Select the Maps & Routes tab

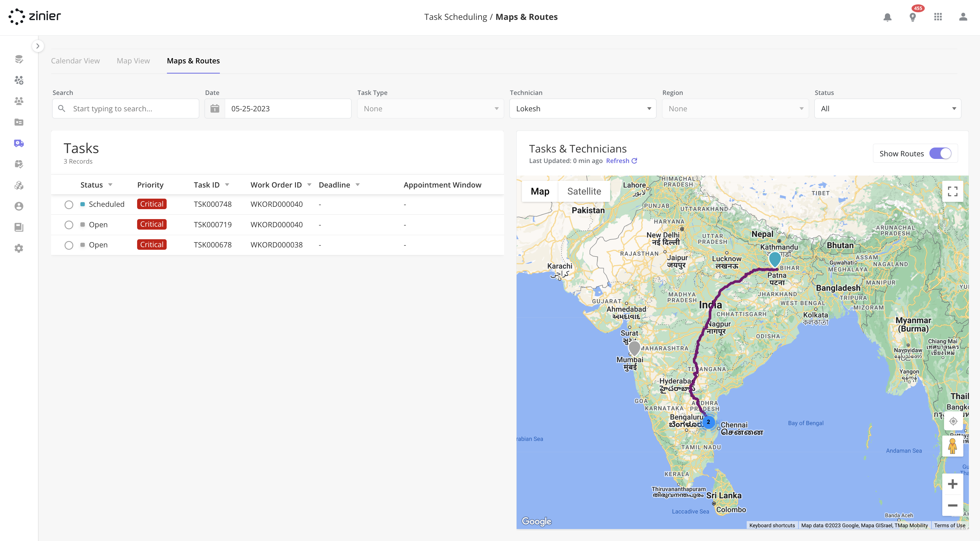[x=193, y=61]
